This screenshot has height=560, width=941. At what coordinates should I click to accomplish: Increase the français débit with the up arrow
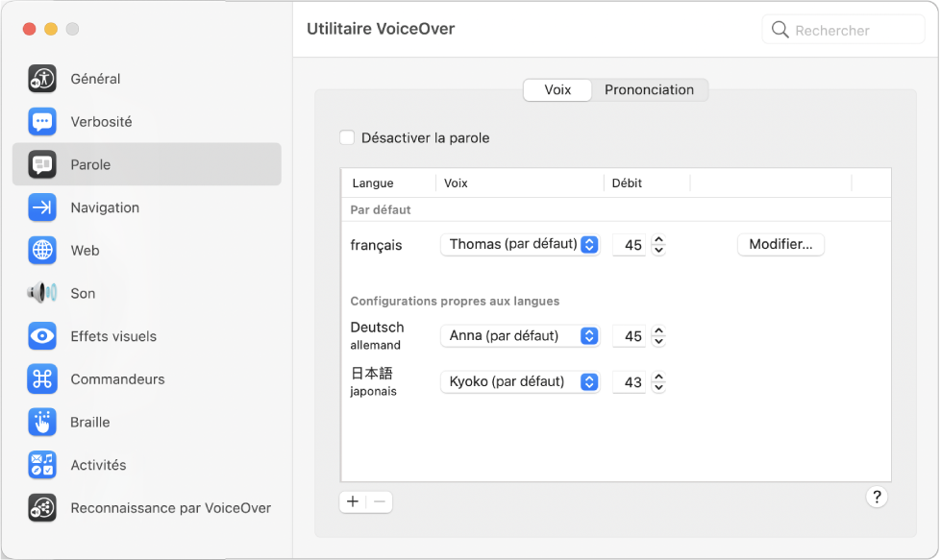(x=659, y=239)
